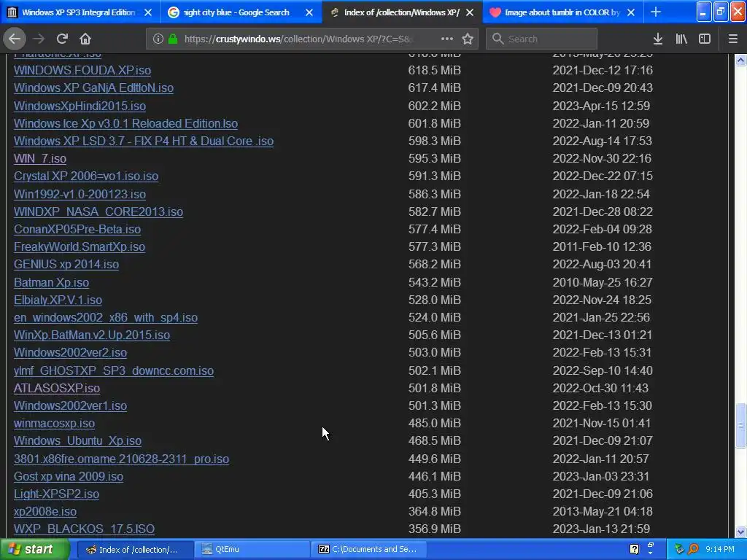
Task: Open Crystal XP 2006=vo1.iso.iso link
Action: (86, 176)
